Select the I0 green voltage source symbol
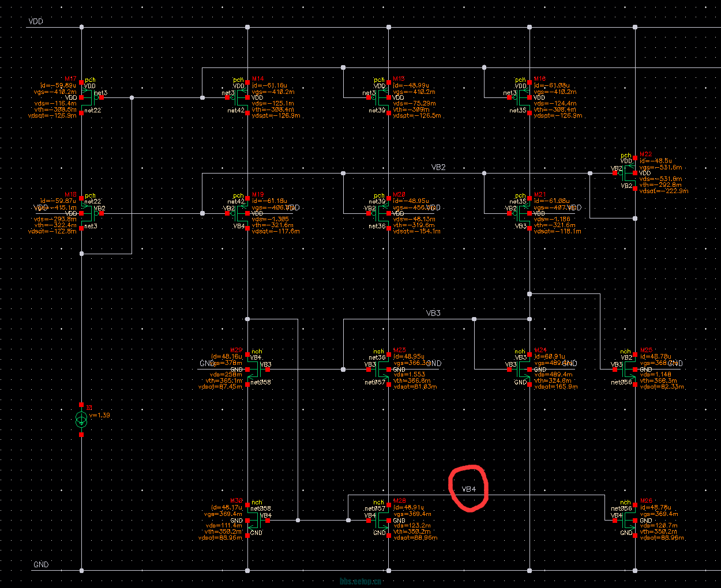 pyautogui.click(x=81, y=420)
